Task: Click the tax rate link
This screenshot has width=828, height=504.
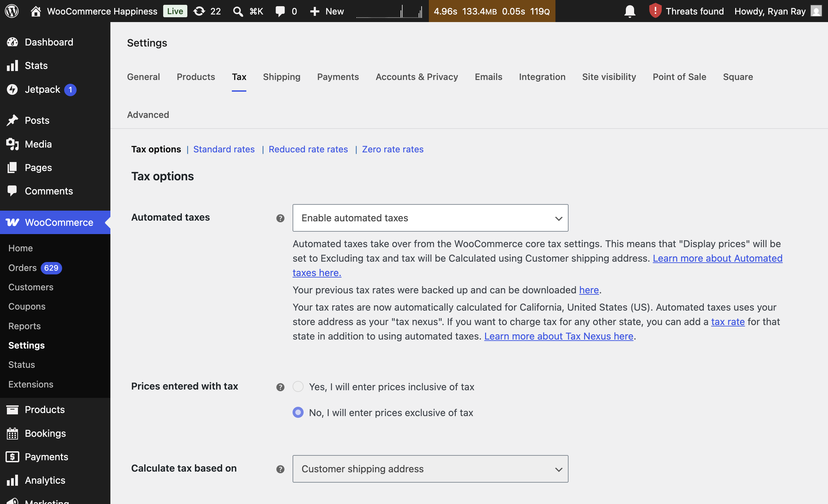Action: (x=728, y=322)
